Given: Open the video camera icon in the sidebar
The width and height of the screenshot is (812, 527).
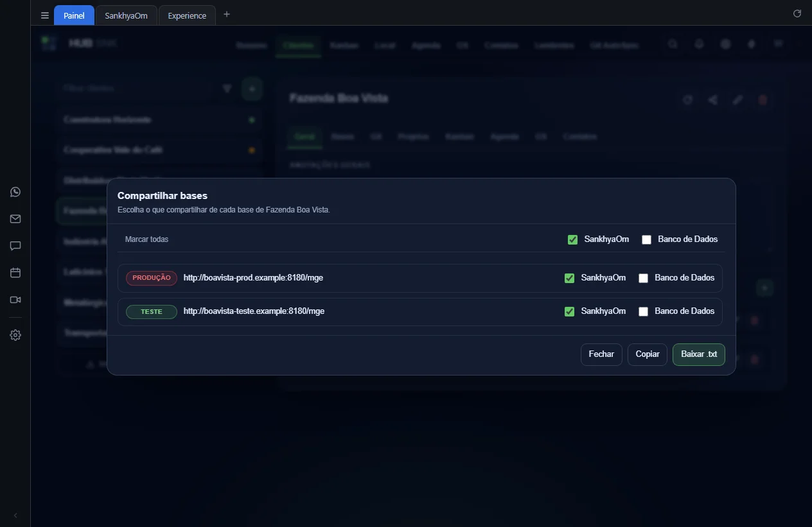Looking at the screenshot, I should tap(15, 300).
